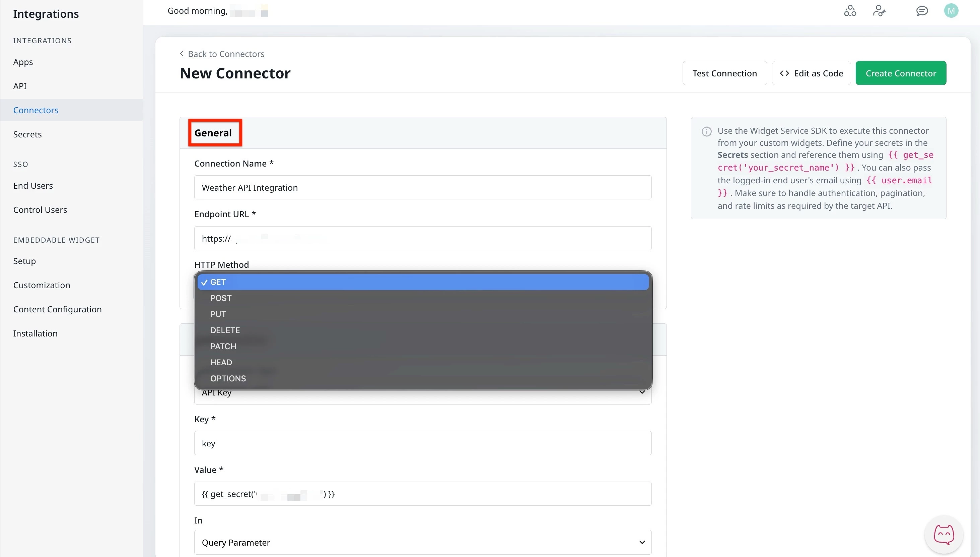Go to Content Configuration settings

(57, 309)
